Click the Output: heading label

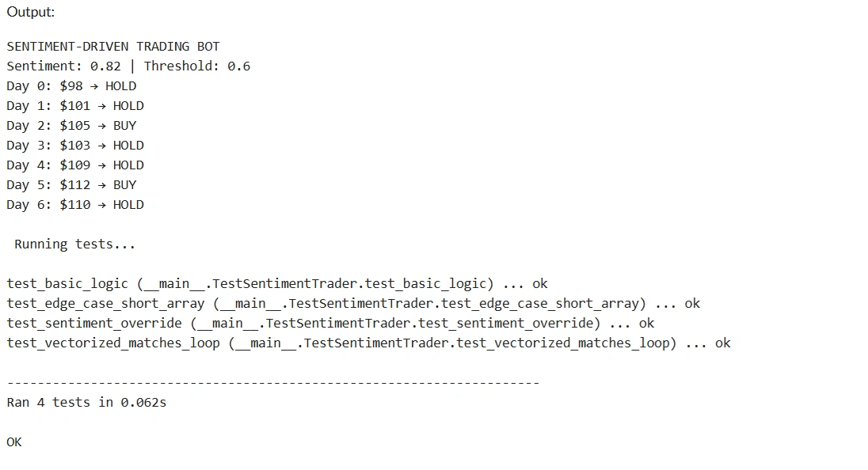[x=30, y=12]
